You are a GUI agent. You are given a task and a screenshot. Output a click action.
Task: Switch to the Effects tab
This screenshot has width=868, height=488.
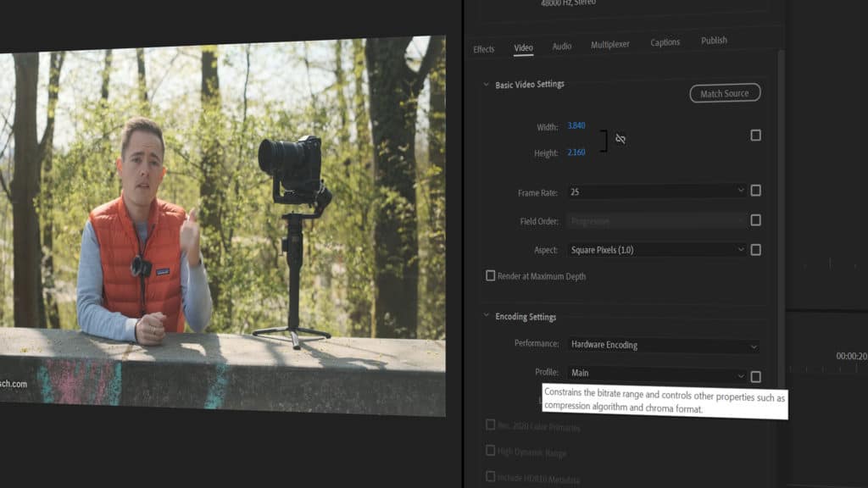(483, 49)
